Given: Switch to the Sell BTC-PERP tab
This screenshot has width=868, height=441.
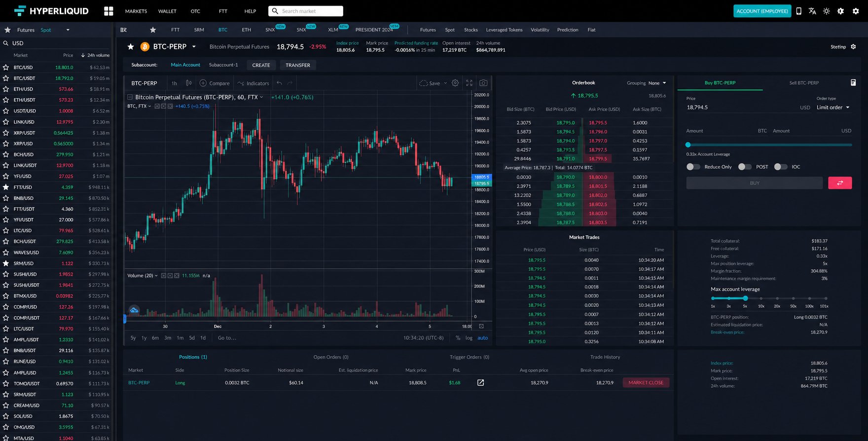Looking at the screenshot, I should 804,83.
